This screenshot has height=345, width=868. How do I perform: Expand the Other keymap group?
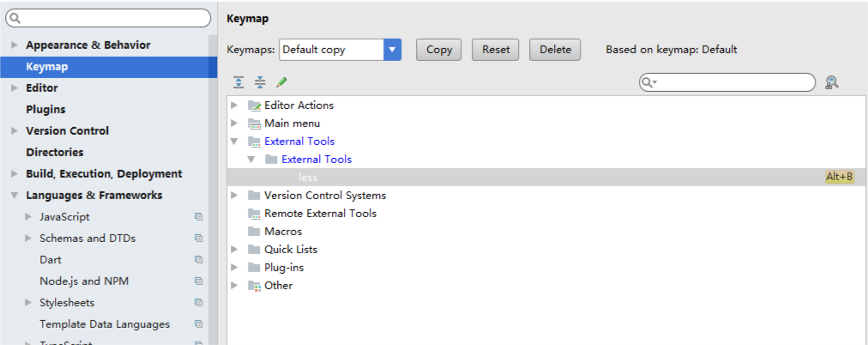click(x=235, y=286)
